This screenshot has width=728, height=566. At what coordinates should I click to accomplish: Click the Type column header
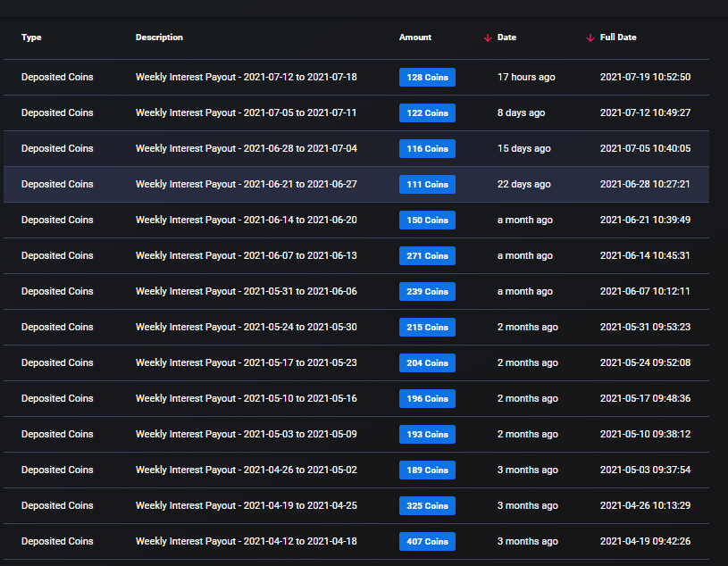31,37
